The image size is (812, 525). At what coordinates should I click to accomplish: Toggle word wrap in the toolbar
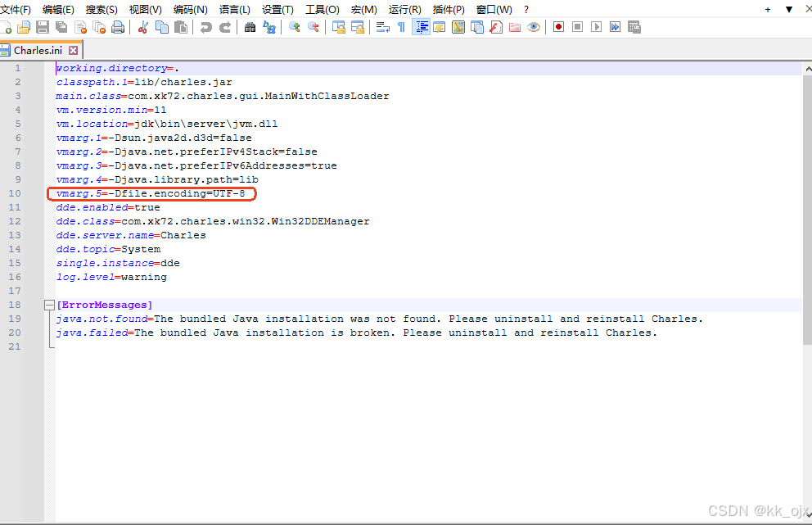[383, 28]
